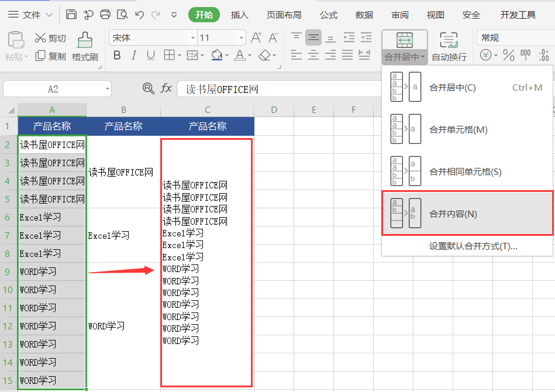Viewport: 555px width, 392px height.
Task: Click the Currency format icon
Action: [x=486, y=55]
